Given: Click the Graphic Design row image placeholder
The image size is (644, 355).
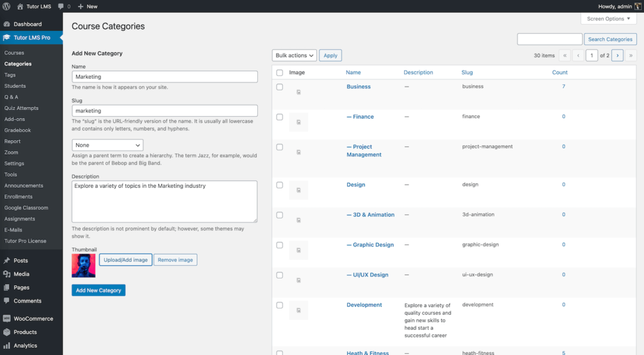Looking at the screenshot, I should (299, 250).
